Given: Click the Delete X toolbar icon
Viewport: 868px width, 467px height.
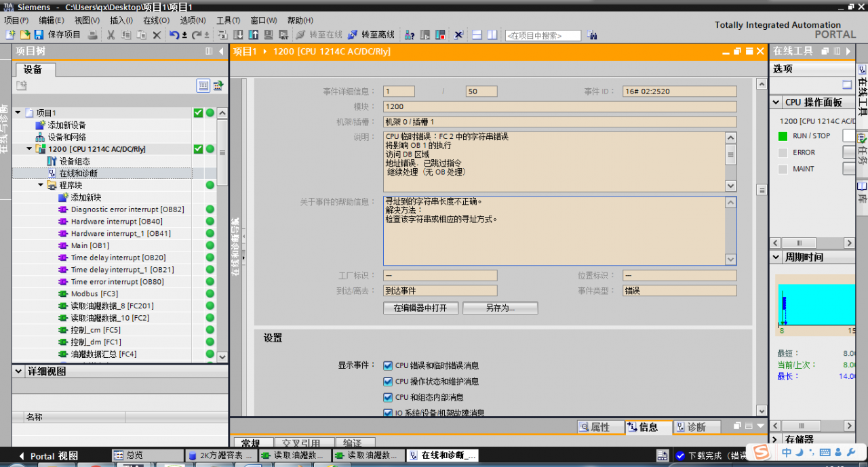Looking at the screenshot, I should [x=157, y=35].
